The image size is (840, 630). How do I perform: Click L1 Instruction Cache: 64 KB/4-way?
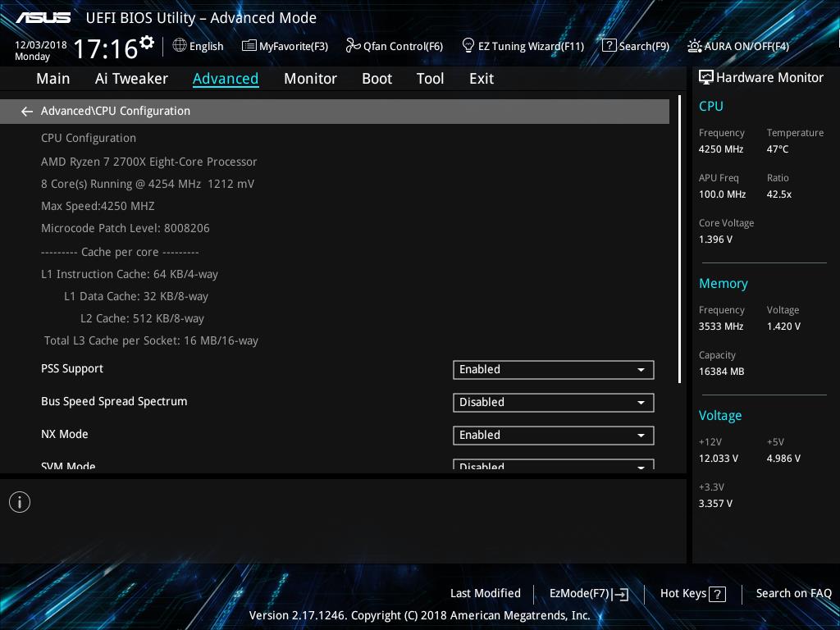(x=129, y=274)
